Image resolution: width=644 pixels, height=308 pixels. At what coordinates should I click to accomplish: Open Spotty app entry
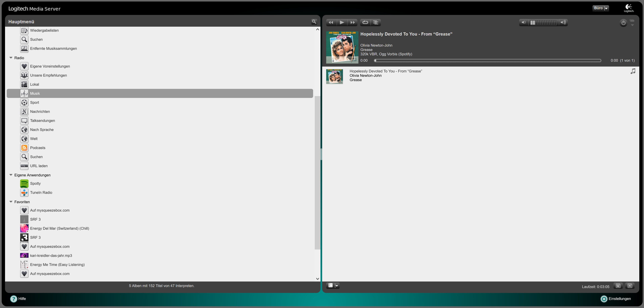point(35,183)
